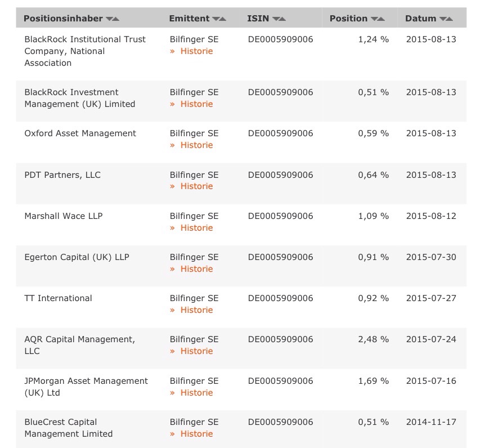The width and height of the screenshot is (494, 448).
Task: Sort Datum column ascending
Action: [x=450, y=19]
